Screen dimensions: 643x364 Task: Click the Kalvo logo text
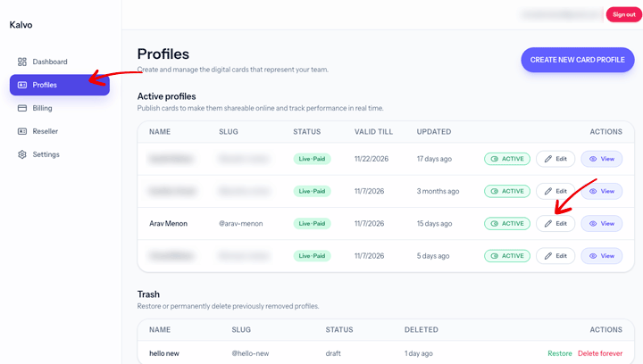click(21, 25)
